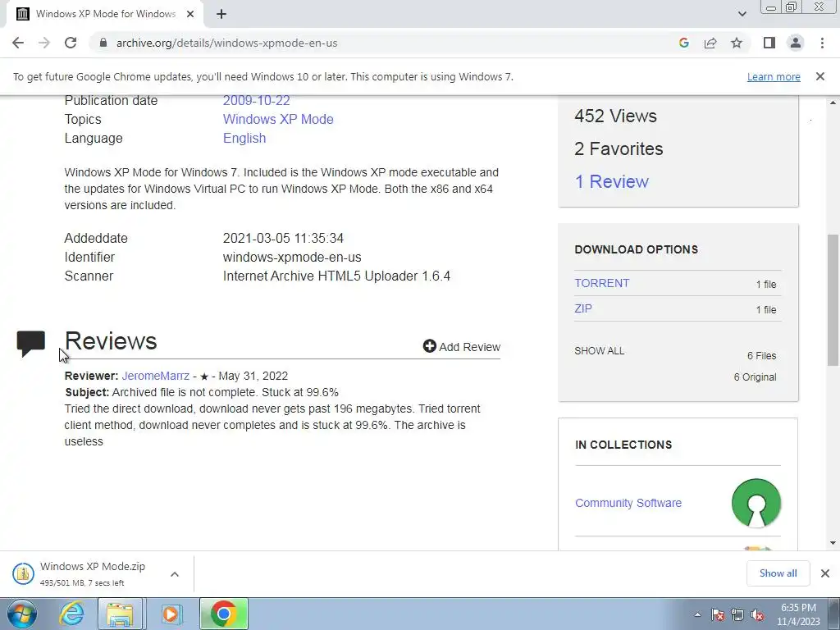Open the 2009-10-22 publication date link
840x630 pixels.
point(256,101)
